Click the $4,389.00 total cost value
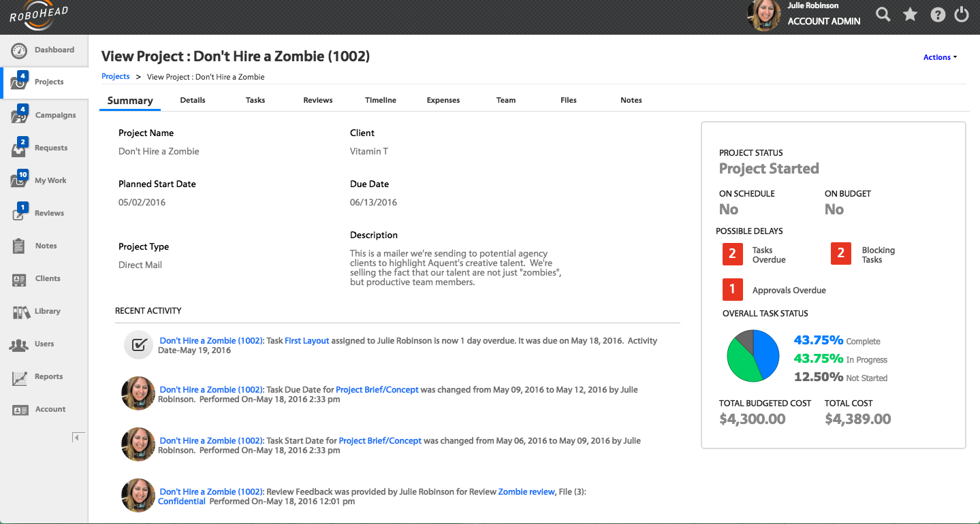The image size is (980, 524). 857,419
